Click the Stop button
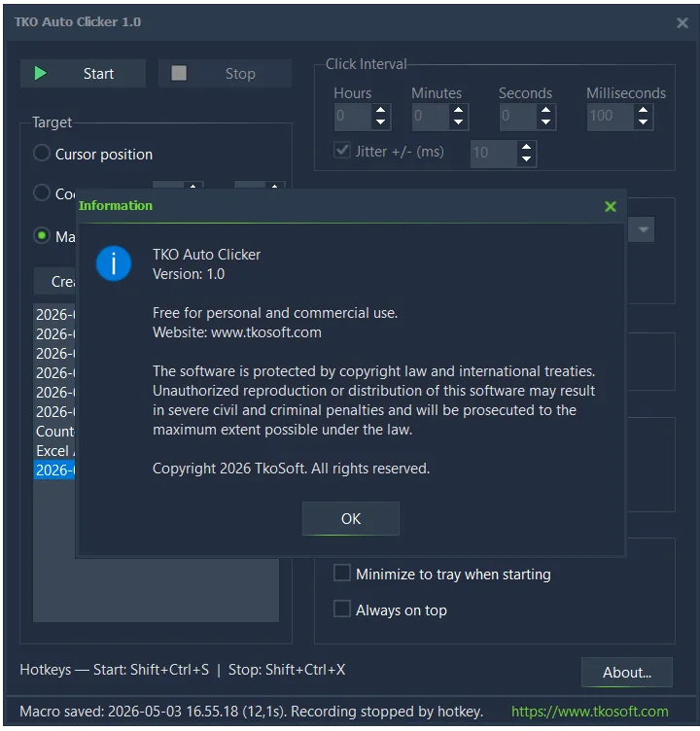The width and height of the screenshot is (700, 731). pyautogui.click(x=225, y=73)
